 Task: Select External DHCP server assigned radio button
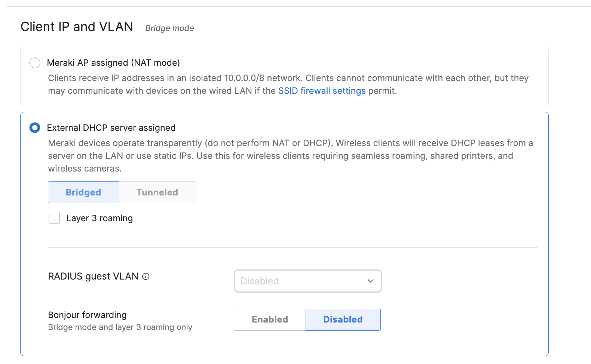pyautogui.click(x=35, y=128)
